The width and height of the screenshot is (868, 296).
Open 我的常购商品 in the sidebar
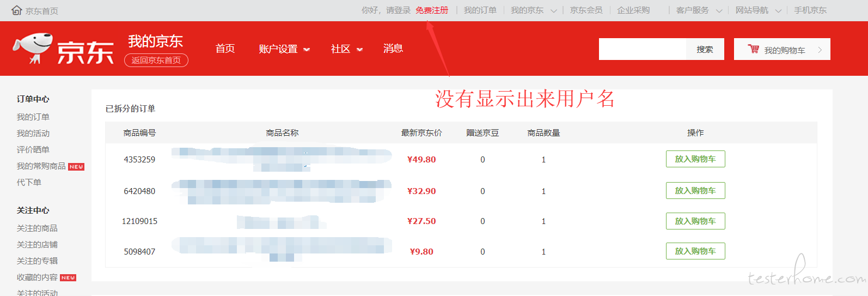pos(41,166)
